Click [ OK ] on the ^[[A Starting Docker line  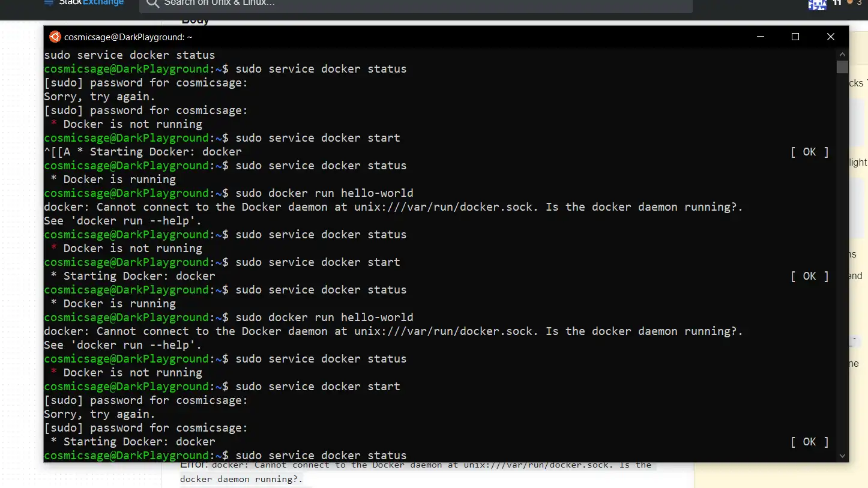point(809,152)
